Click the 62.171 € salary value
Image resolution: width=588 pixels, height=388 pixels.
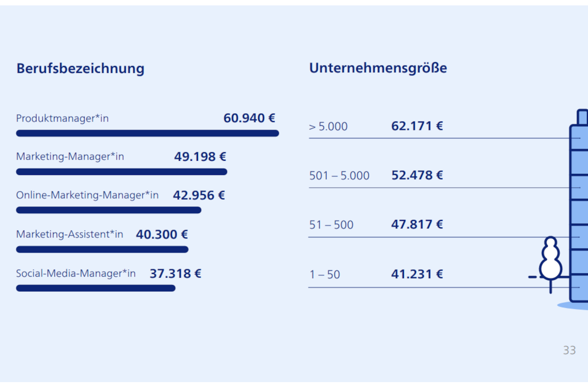417,126
